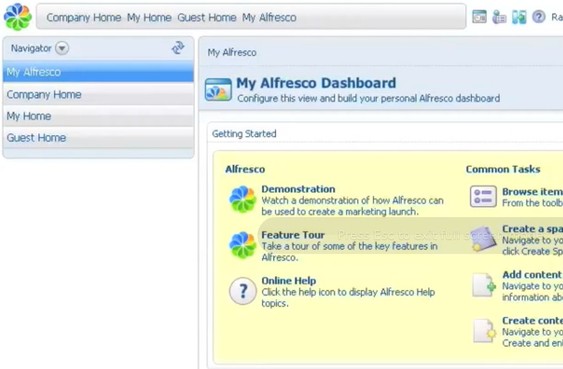The height and width of the screenshot is (369, 563).
Task: Select Guest Home in the Navigator list
Action: (98, 137)
